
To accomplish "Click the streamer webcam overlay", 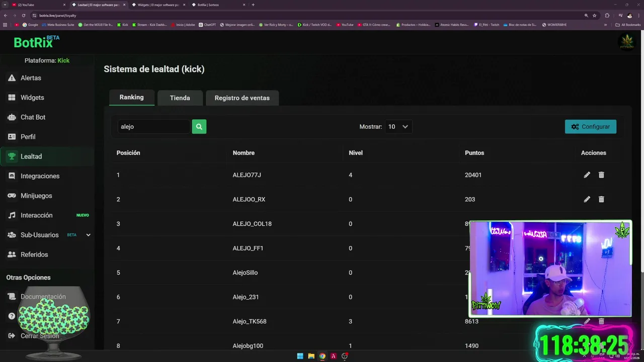I will click(x=550, y=269).
